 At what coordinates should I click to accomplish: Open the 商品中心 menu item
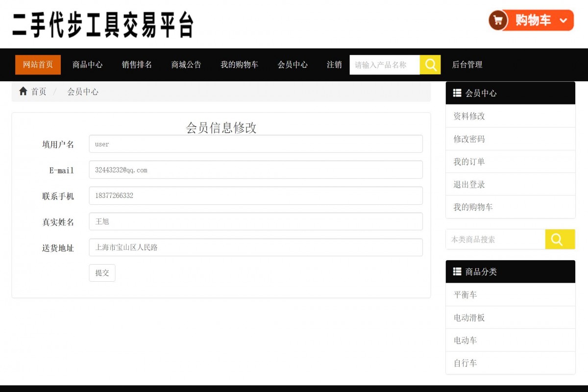tap(87, 65)
